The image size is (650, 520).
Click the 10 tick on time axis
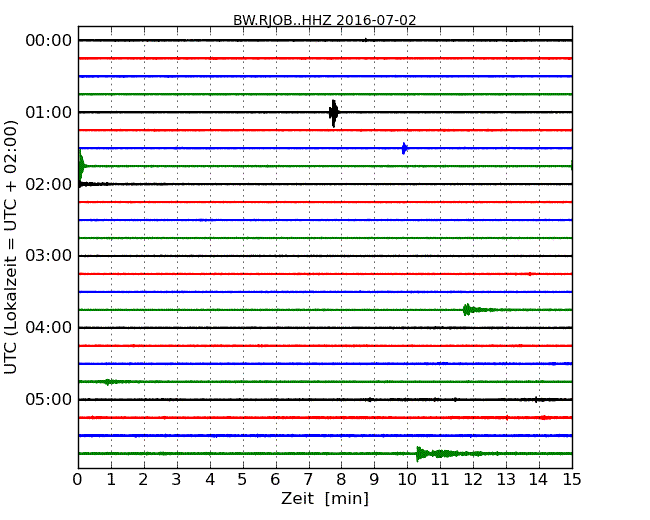coord(407,480)
